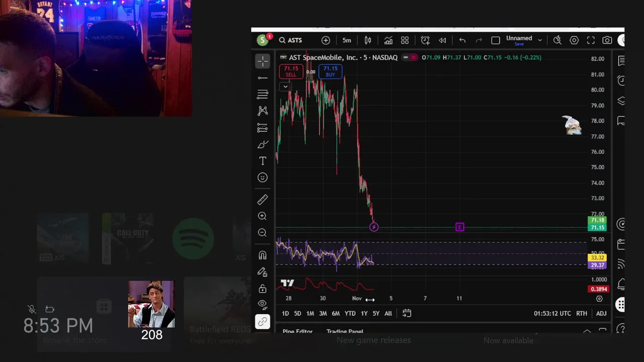The height and width of the screenshot is (362, 644).
Task: Click the zoom out tool
Action: click(x=262, y=233)
